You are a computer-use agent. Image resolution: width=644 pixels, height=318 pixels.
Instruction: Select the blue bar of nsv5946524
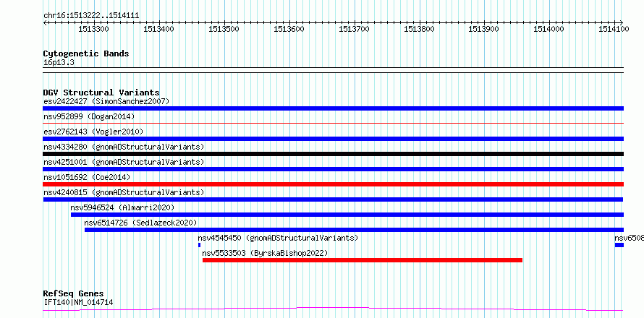pyautogui.click(x=347, y=215)
